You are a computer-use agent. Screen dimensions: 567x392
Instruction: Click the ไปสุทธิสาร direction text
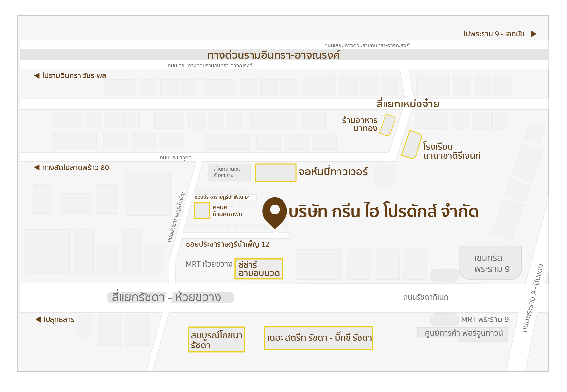click(59, 319)
